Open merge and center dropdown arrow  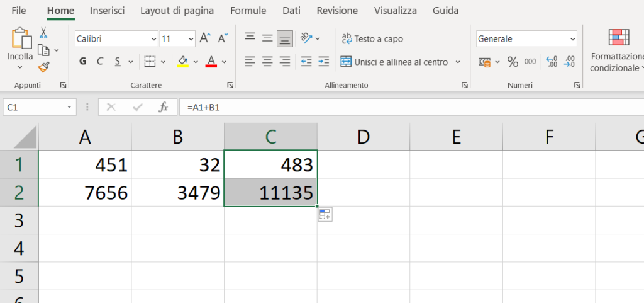tap(458, 62)
